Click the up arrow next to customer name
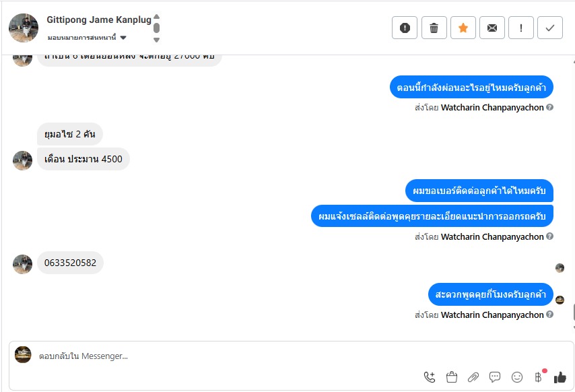The width and height of the screenshot is (575, 392). (x=157, y=16)
